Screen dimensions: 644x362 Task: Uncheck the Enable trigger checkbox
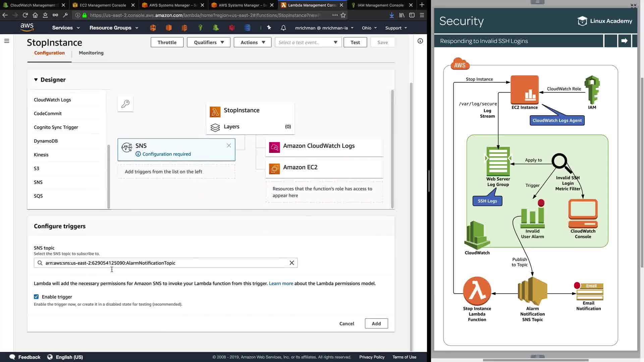coord(36,297)
